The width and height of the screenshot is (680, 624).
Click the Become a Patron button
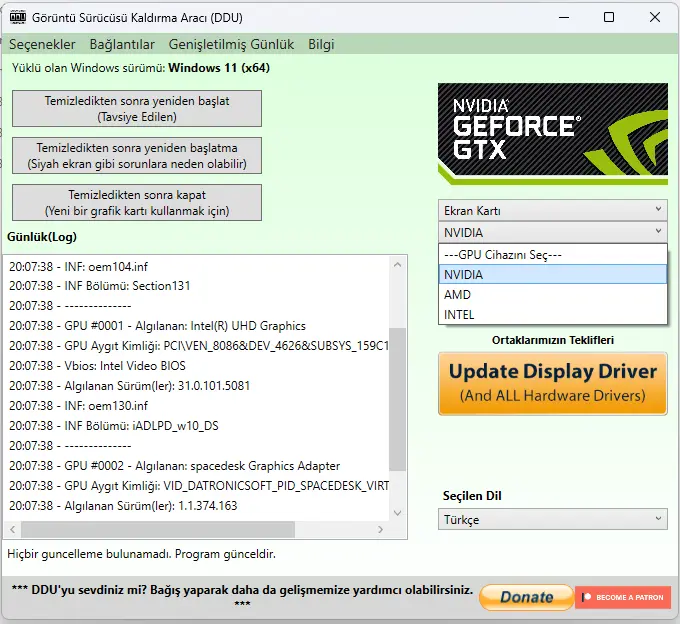623,597
